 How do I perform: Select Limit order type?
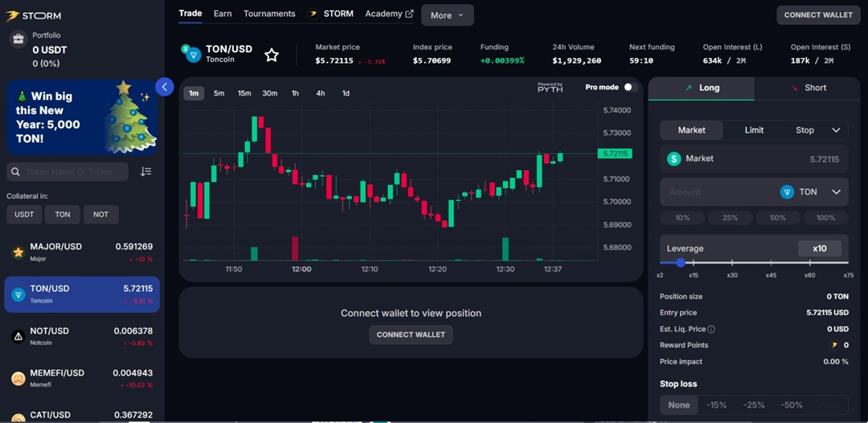coord(754,130)
